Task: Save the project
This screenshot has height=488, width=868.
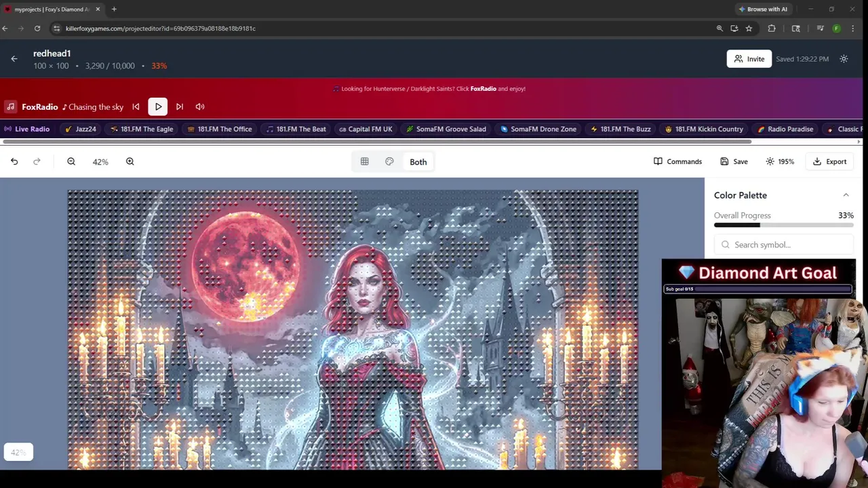Action: click(734, 161)
